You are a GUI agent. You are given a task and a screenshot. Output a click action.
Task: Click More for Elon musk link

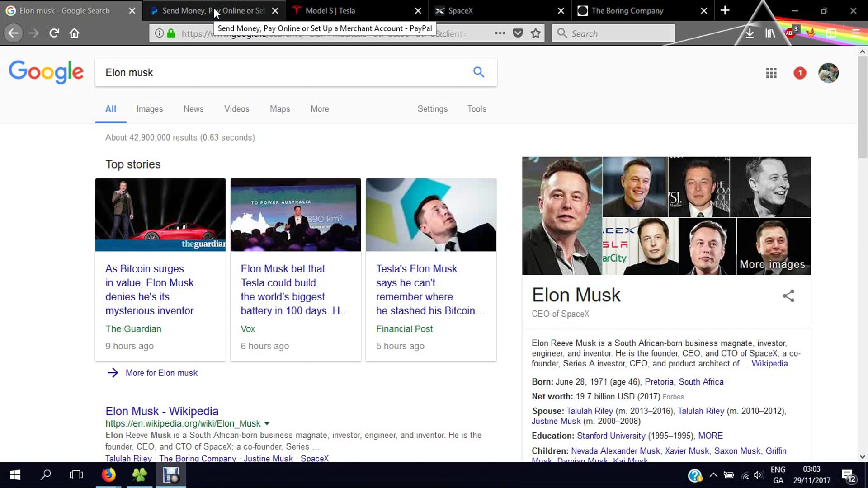click(x=161, y=373)
